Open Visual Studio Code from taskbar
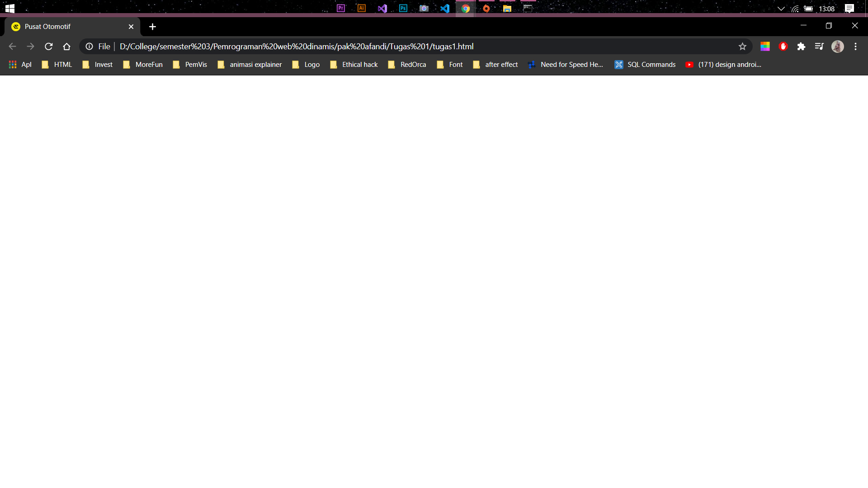 tap(445, 9)
